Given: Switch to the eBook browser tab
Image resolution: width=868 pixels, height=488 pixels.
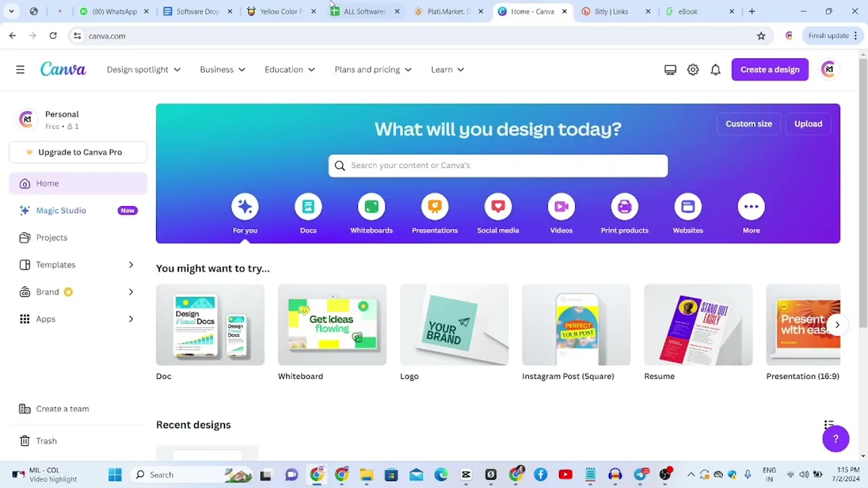Looking at the screenshot, I should pos(701,12).
